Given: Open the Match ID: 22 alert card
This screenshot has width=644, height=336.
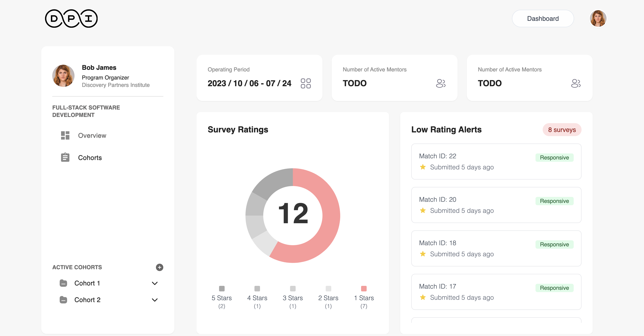Looking at the screenshot, I should pyautogui.click(x=496, y=161).
